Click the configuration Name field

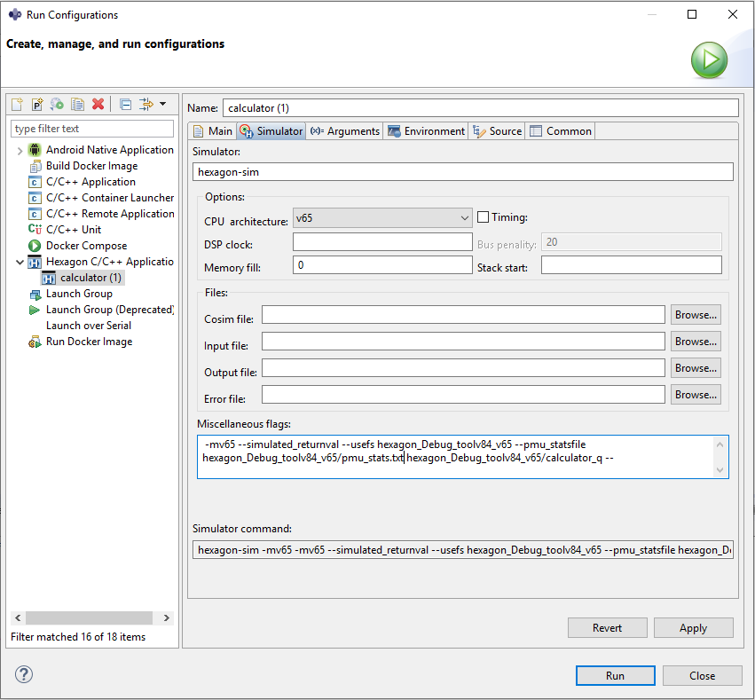tap(481, 108)
